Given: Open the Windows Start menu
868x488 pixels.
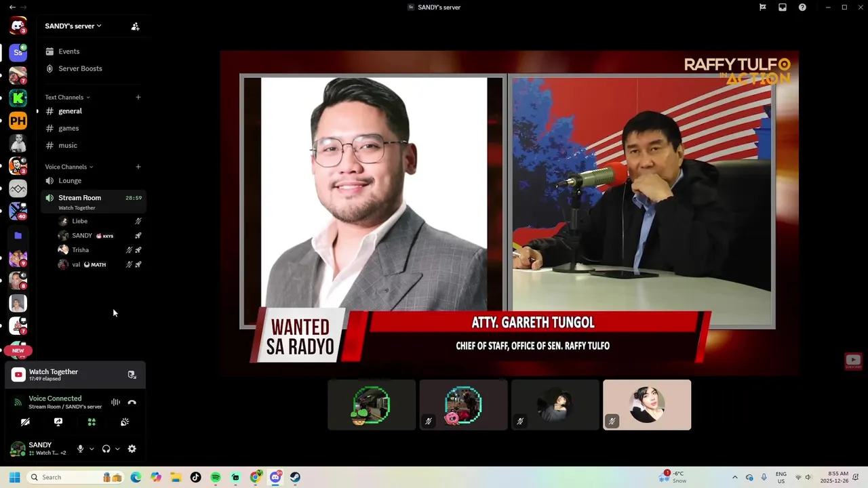Looking at the screenshot, I should click(14, 477).
